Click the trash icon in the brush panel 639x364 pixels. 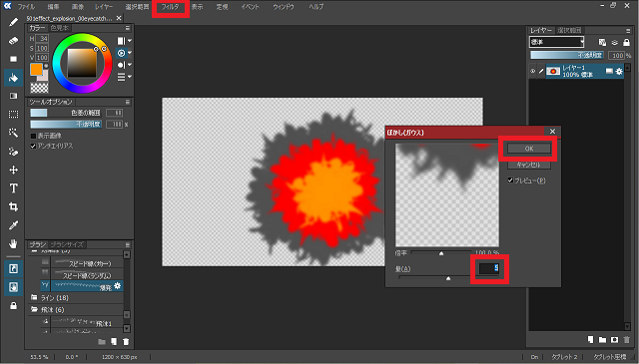(x=126, y=342)
